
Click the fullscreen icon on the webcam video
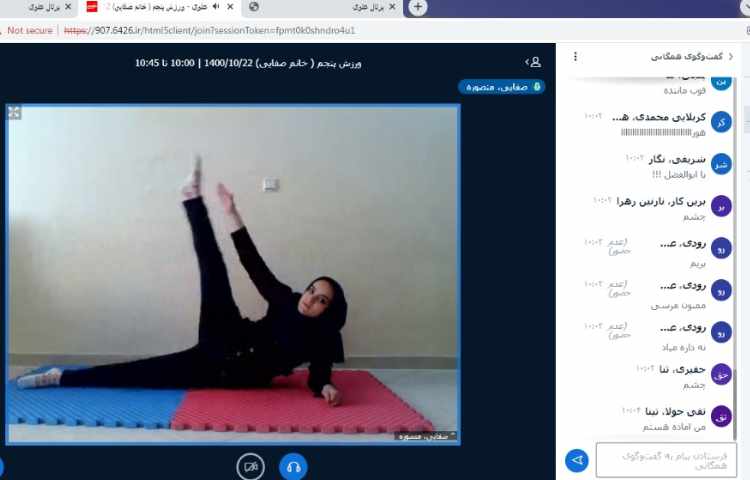14,113
